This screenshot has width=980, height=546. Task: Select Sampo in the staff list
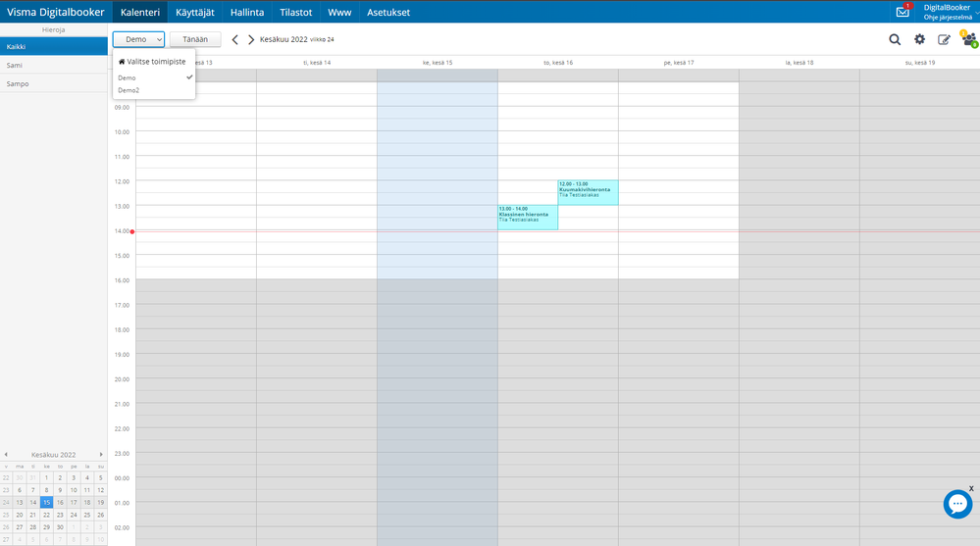(54, 83)
